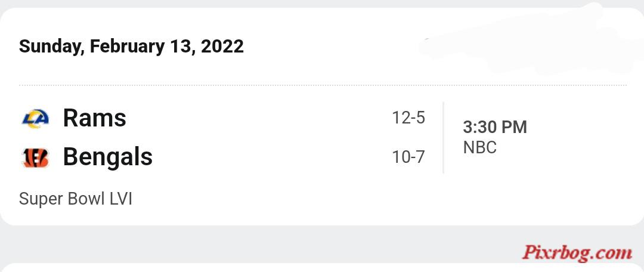Click the Cincinnati Bengals striped B logo
644x272 pixels.
pyautogui.click(x=35, y=158)
